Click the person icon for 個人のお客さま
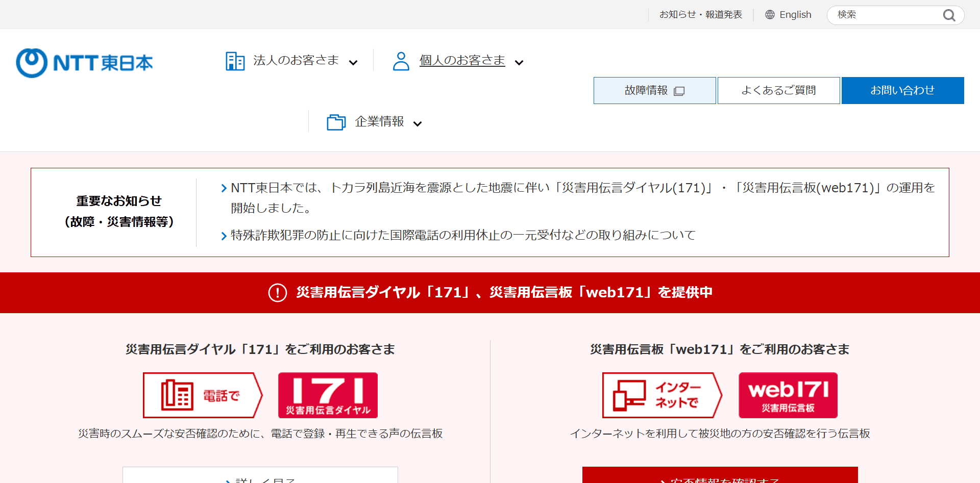 (x=401, y=61)
